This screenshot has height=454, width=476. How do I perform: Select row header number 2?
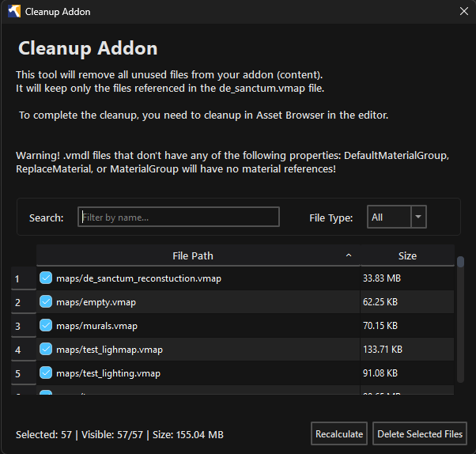24,302
